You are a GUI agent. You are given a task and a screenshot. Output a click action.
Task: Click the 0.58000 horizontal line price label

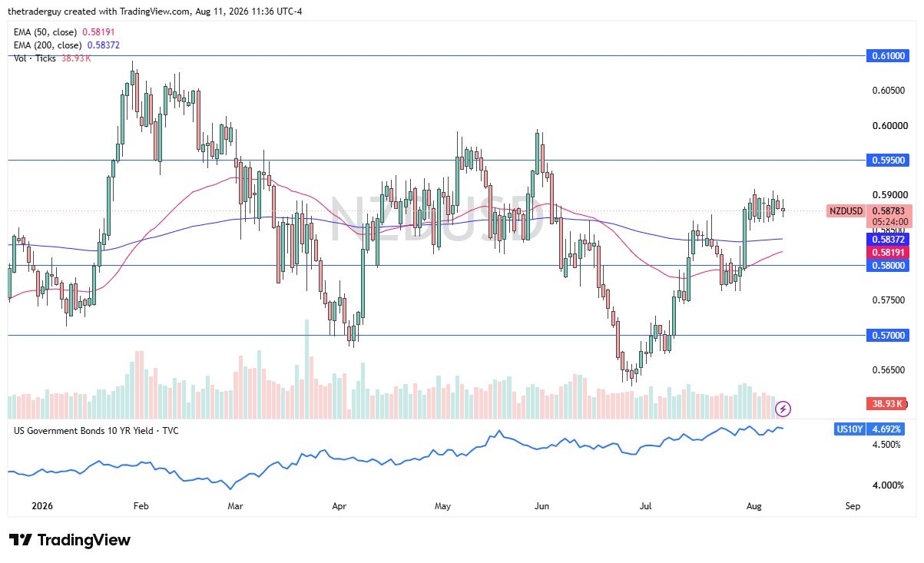point(889,265)
